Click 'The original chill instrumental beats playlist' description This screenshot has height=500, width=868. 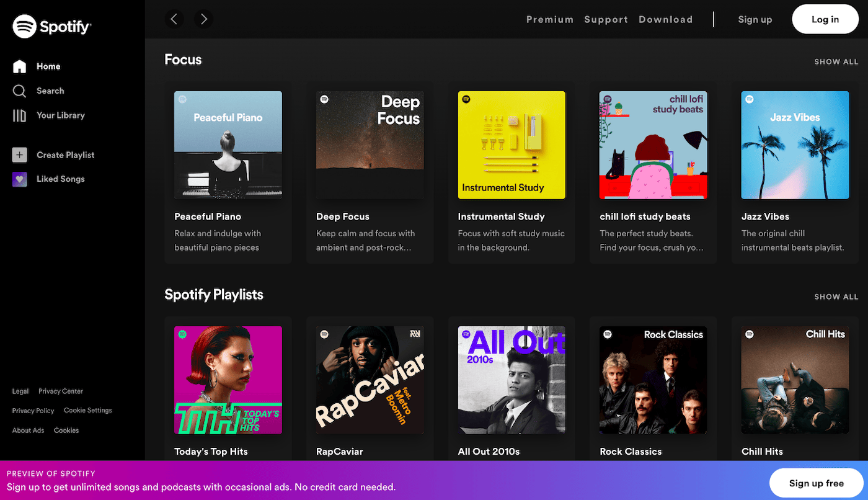793,241
